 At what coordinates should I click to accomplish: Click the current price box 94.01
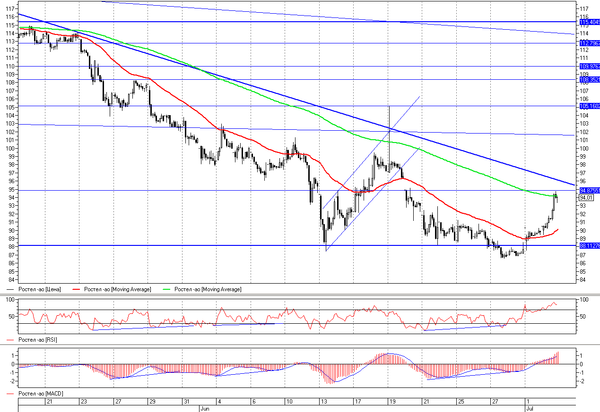[587, 198]
